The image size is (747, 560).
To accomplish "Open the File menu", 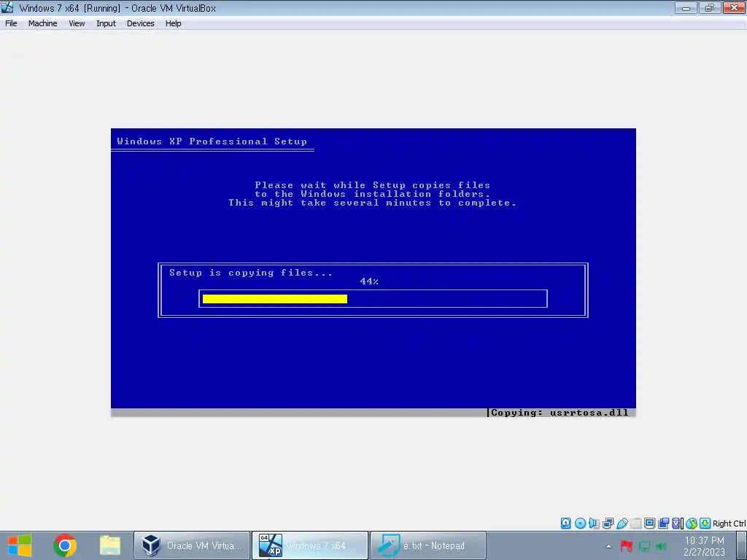I will coord(11,23).
